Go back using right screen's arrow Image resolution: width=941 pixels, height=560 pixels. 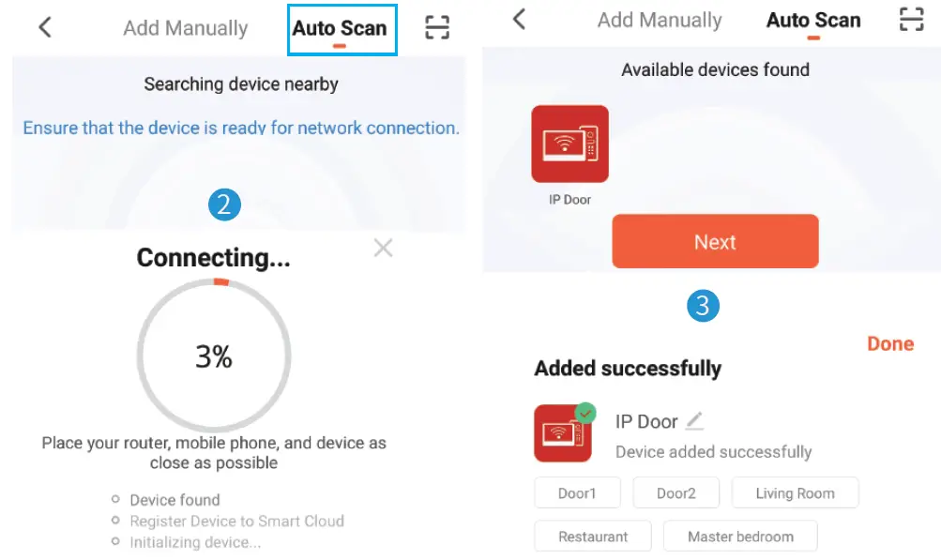pyautogui.click(x=519, y=19)
